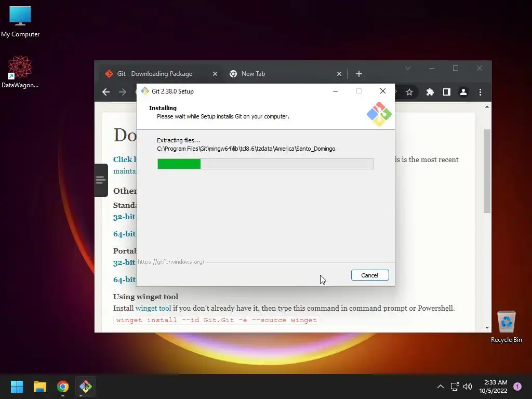Go back in Chrome

(106, 92)
